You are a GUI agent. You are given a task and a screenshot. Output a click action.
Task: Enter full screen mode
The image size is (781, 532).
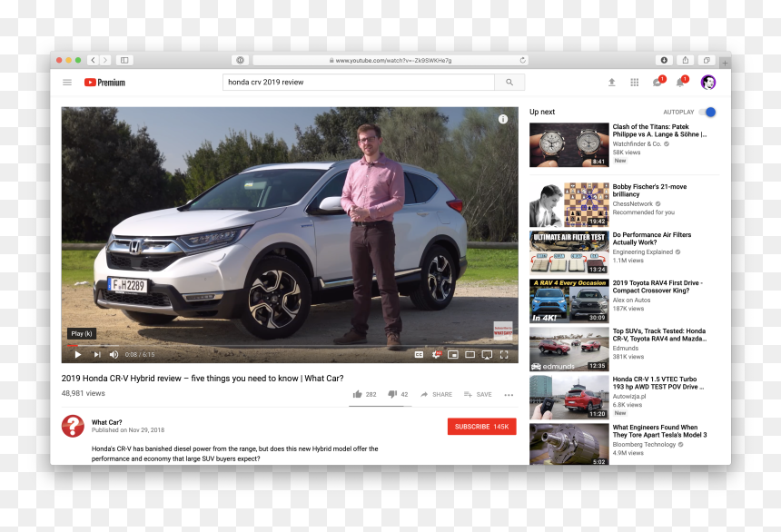(x=504, y=355)
